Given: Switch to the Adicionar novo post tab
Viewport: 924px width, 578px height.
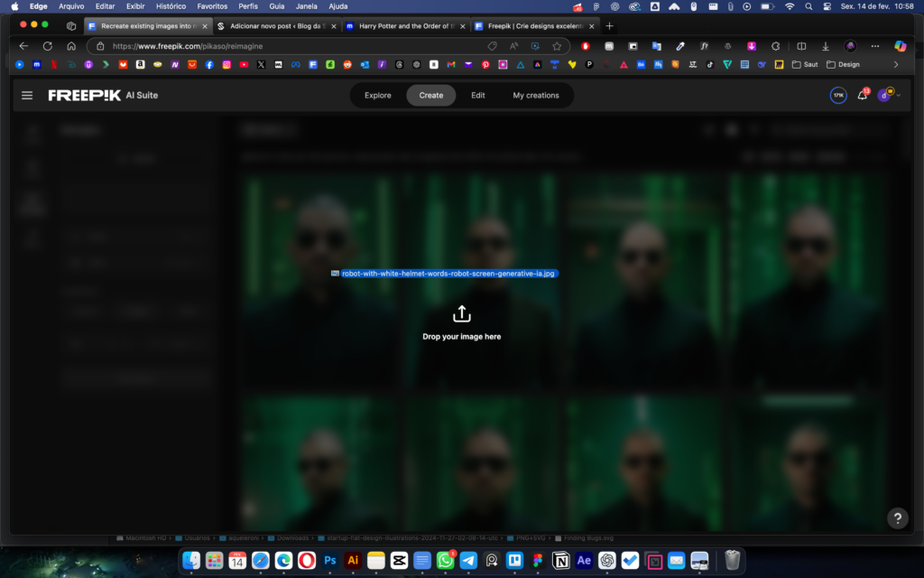Looking at the screenshot, I should [276, 26].
